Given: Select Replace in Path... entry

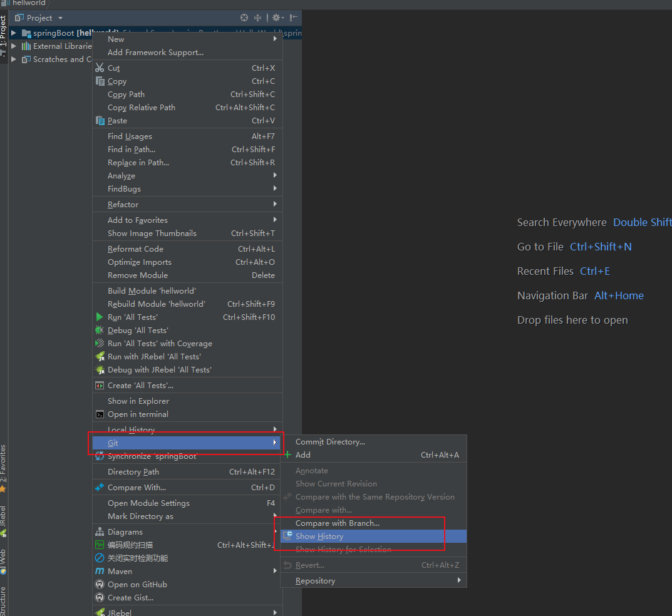Looking at the screenshot, I should pos(187,162).
